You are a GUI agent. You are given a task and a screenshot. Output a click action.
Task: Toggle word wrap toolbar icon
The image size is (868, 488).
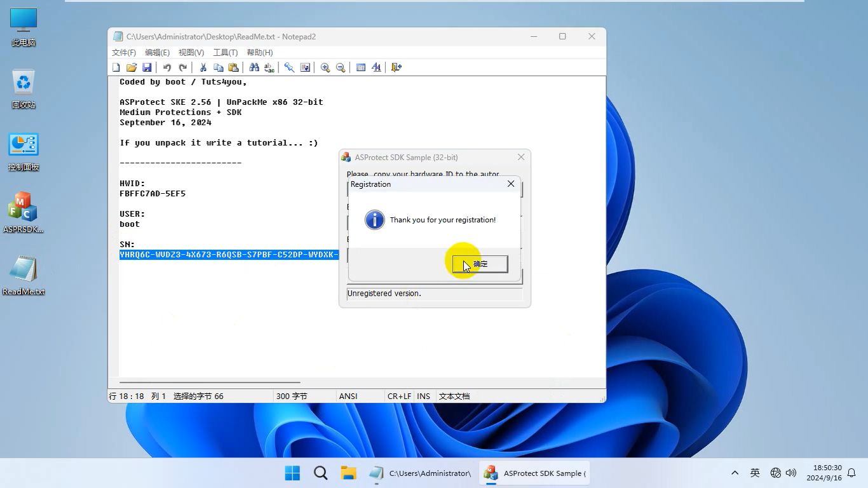(305, 67)
